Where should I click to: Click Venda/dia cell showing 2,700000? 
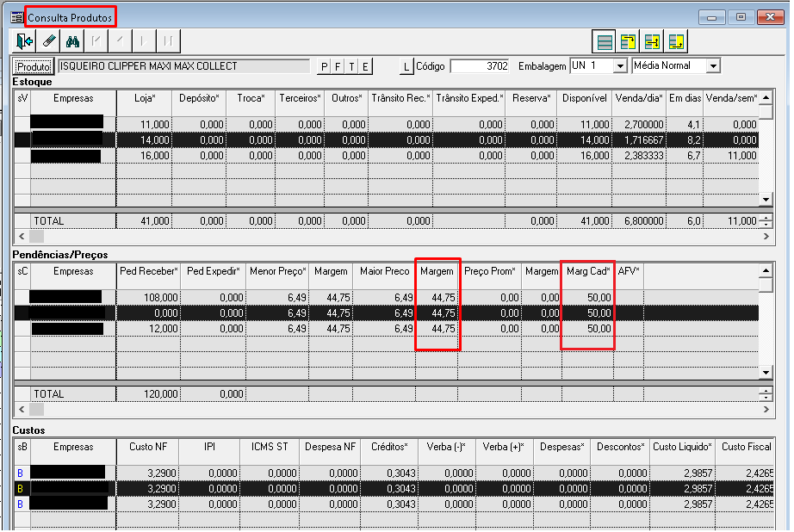[x=638, y=125]
